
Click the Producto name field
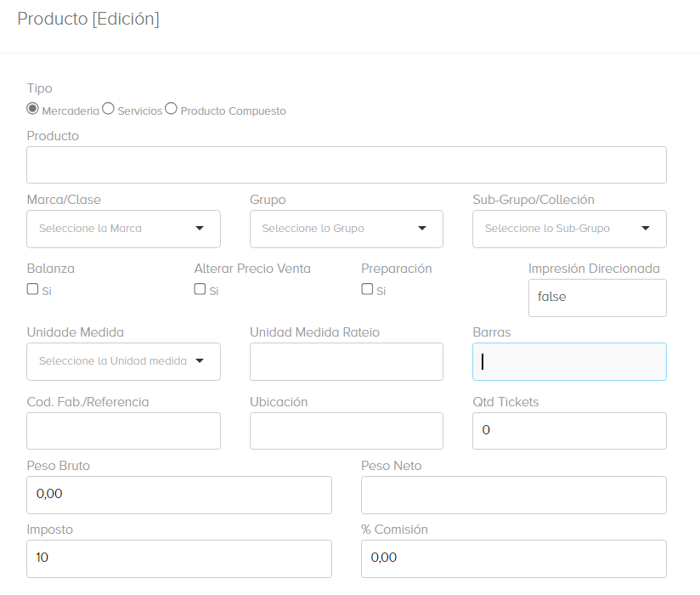[x=346, y=165]
